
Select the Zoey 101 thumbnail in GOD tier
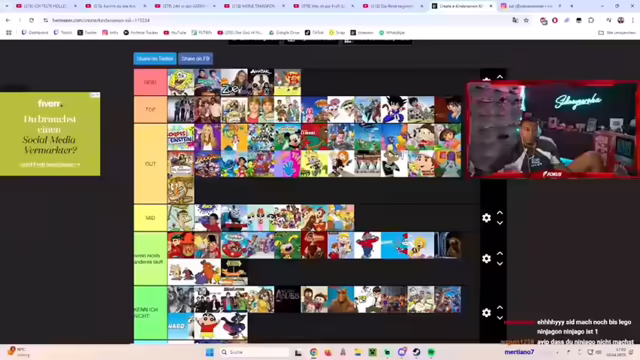click(x=234, y=82)
